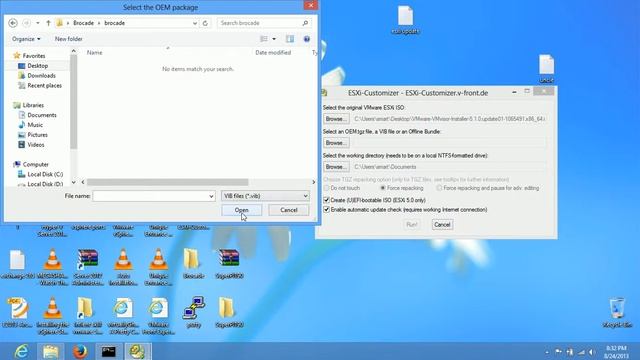640x360 pixels.
Task: Launch Firefox from the taskbar
Action: click(80, 351)
